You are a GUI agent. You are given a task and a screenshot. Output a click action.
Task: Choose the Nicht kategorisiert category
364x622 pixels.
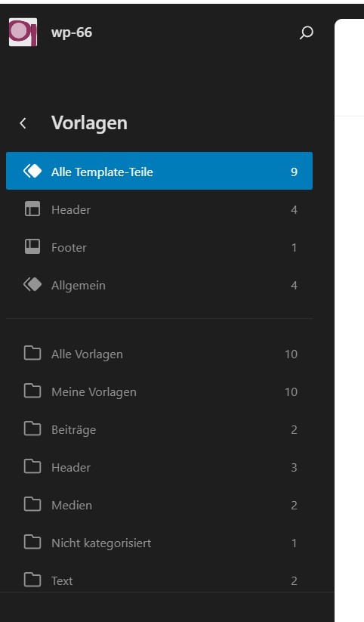[x=159, y=543]
